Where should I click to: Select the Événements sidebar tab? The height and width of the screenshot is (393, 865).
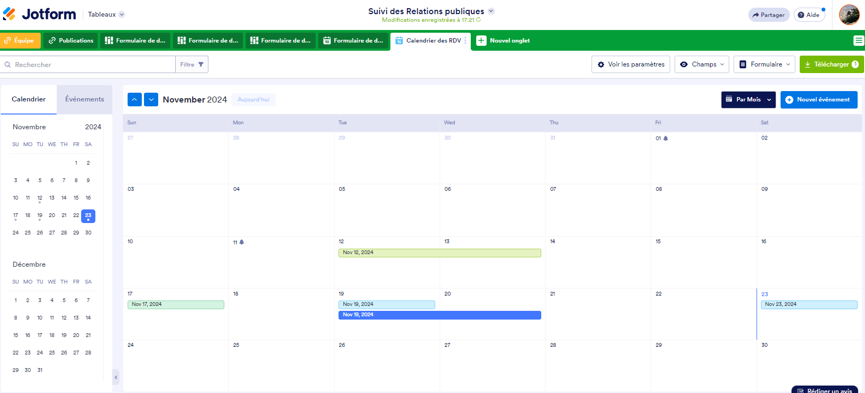tap(84, 99)
